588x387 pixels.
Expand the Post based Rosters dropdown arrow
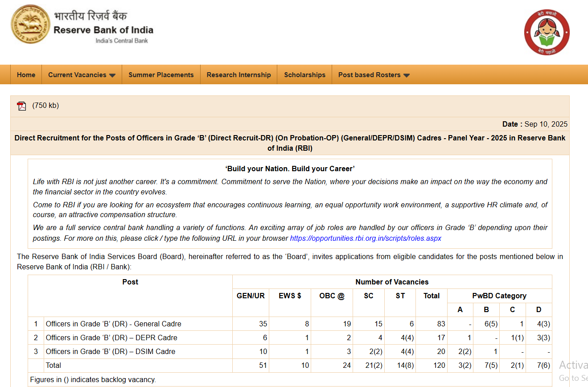point(406,75)
